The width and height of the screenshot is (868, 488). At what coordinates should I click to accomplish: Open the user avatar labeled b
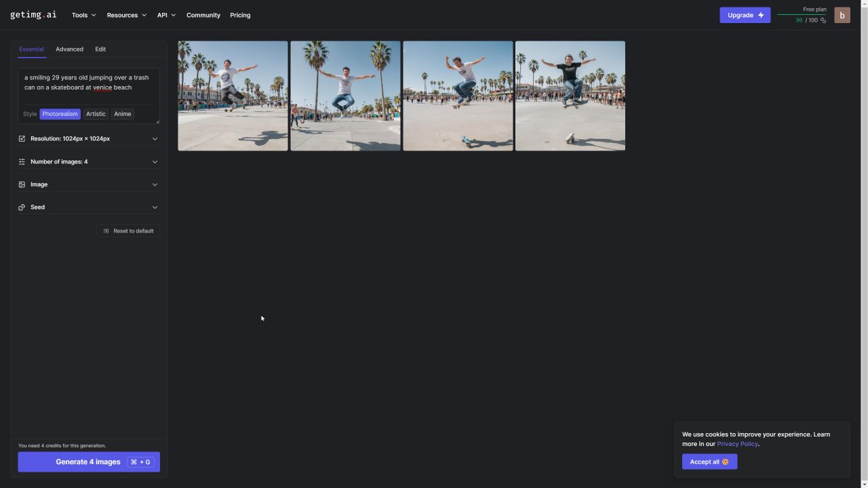coord(842,15)
